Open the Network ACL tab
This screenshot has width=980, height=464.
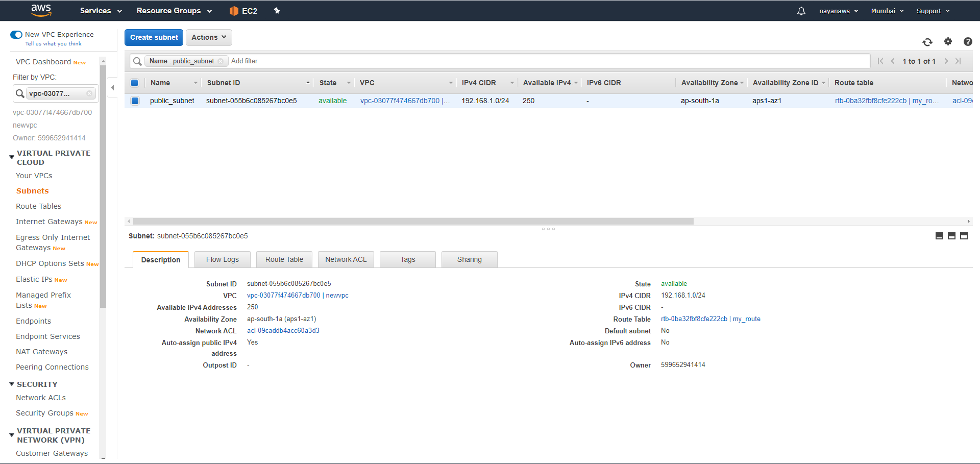(346, 259)
